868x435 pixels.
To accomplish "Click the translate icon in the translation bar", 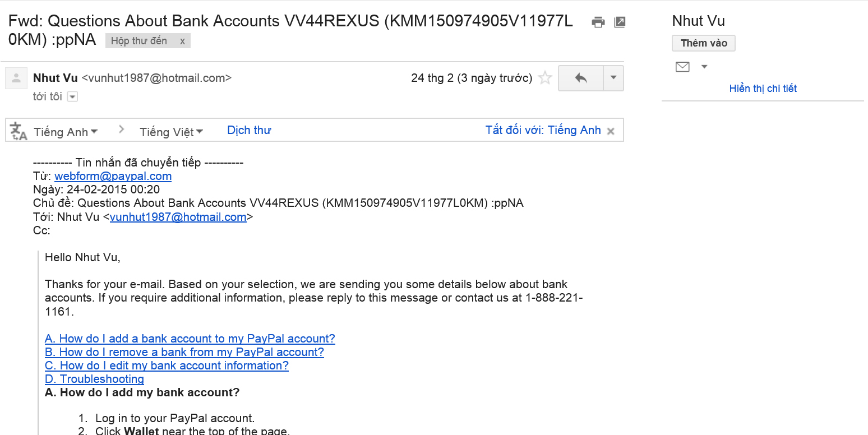I will [19, 131].
